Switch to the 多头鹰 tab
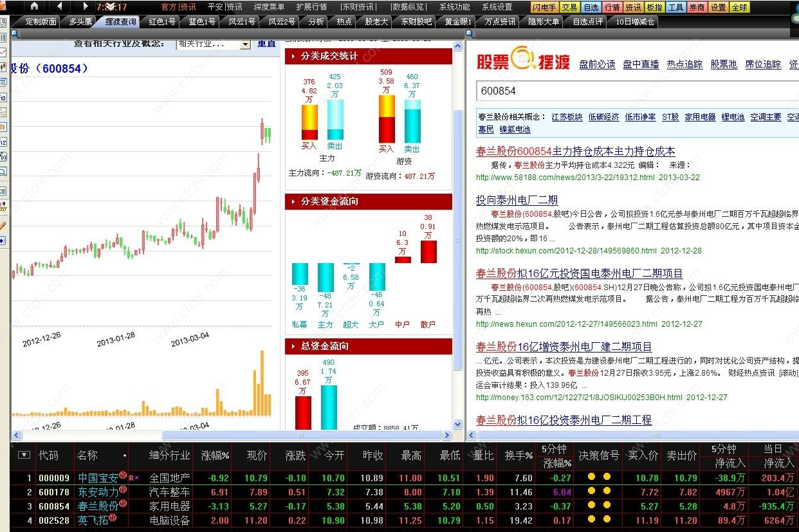 point(80,21)
